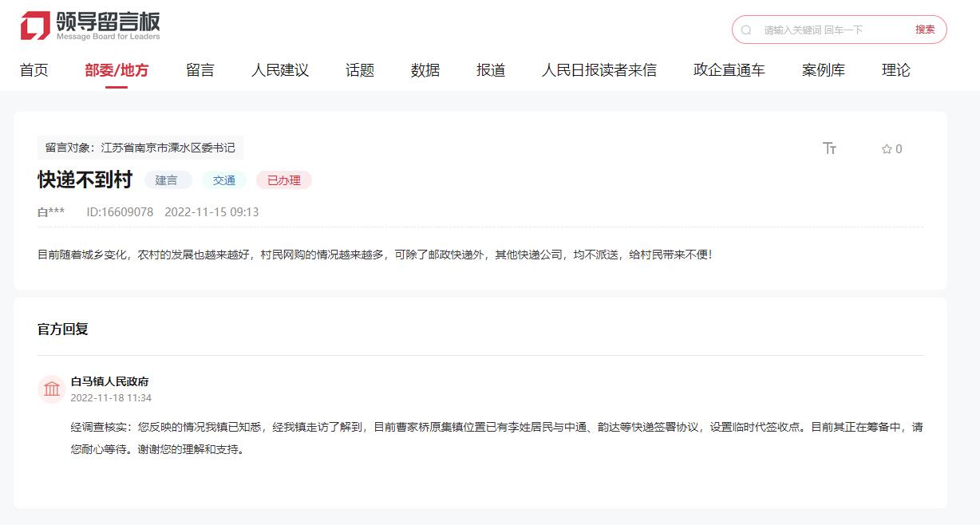Open font size options via the Tt icon
This screenshot has width=980, height=525.
(831, 148)
